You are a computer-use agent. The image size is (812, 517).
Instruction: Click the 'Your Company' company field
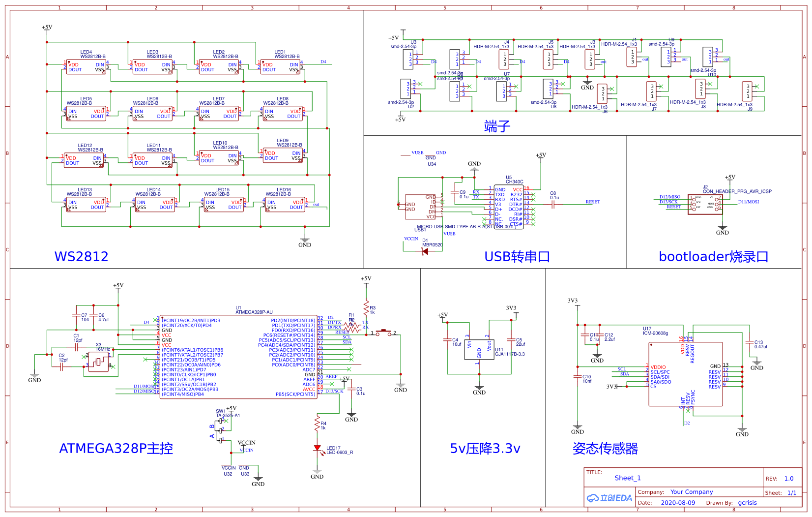(x=692, y=492)
